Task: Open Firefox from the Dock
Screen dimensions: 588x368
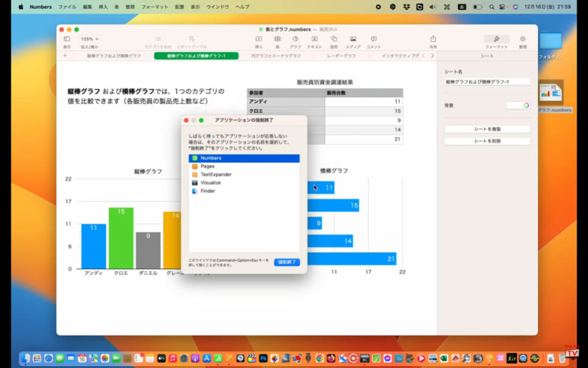Action: tap(331, 359)
